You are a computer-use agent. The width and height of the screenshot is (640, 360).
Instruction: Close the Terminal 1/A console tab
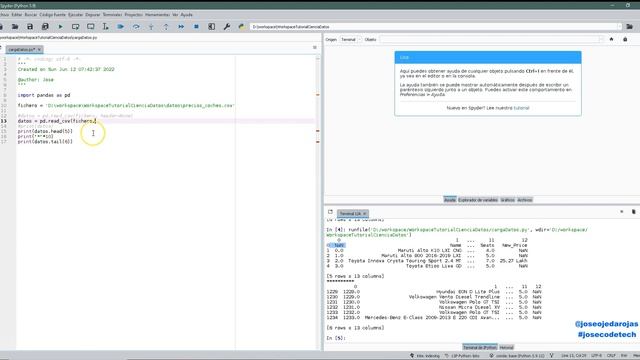[365, 213]
